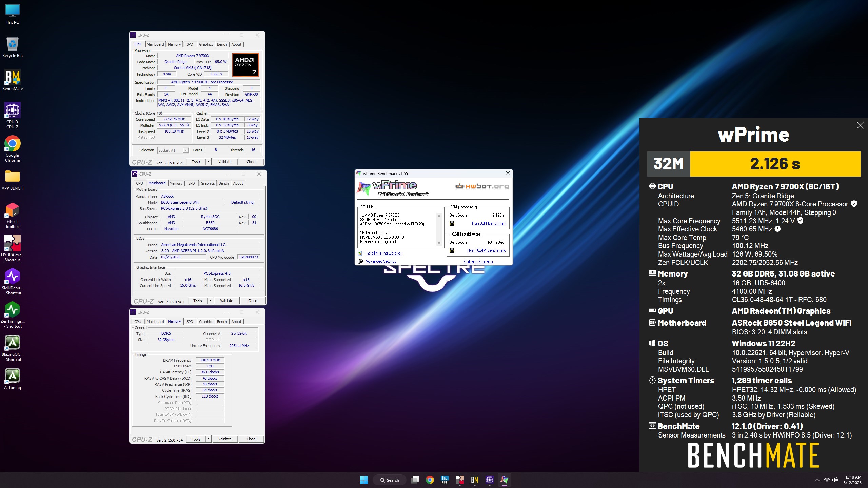Click the Core Speed value 2742.76 MHz

coord(174,119)
